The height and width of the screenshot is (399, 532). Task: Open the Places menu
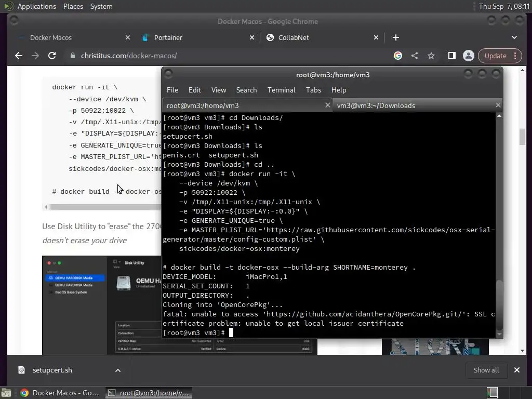pos(73,6)
